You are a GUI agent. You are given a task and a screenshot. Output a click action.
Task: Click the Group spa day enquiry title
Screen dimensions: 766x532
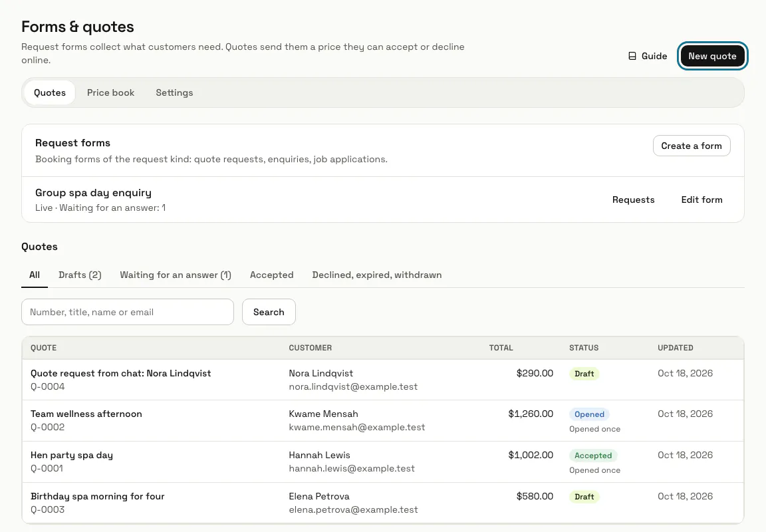93,193
